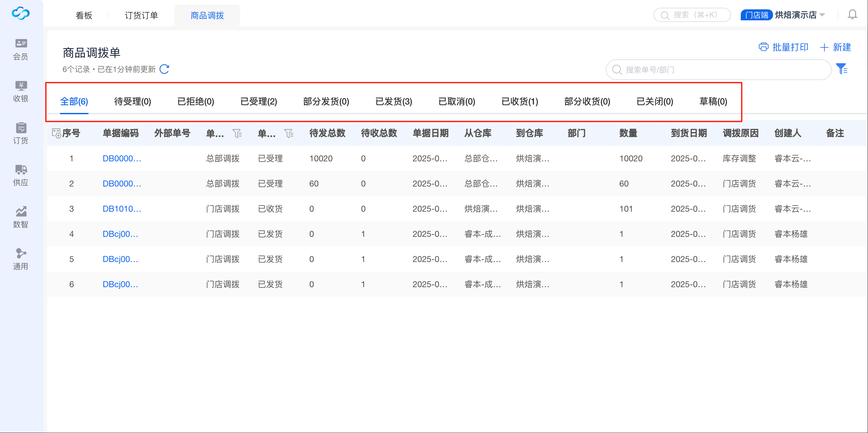Click the refresh icon beside update time
The image size is (868, 433).
pyautogui.click(x=164, y=69)
